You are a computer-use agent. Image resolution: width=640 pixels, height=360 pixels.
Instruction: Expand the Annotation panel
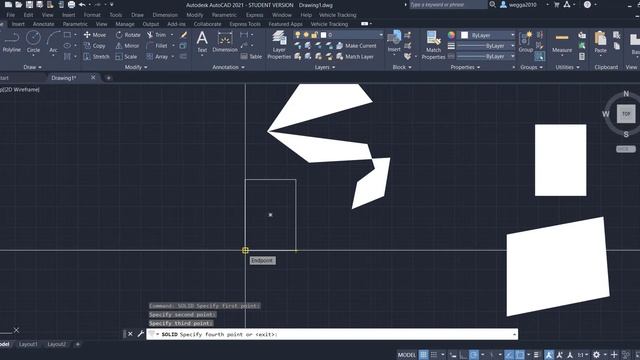pos(228,67)
